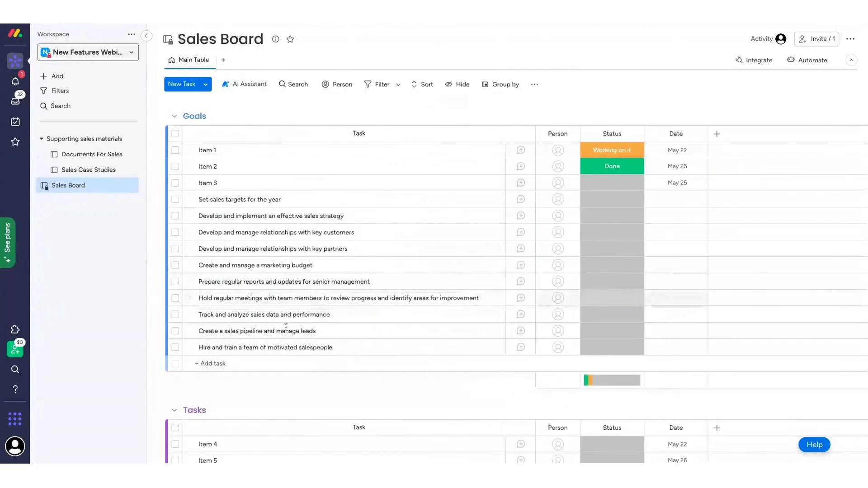
Task: Tick the Goals header select-all checkbox
Action: (x=175, y=134)
